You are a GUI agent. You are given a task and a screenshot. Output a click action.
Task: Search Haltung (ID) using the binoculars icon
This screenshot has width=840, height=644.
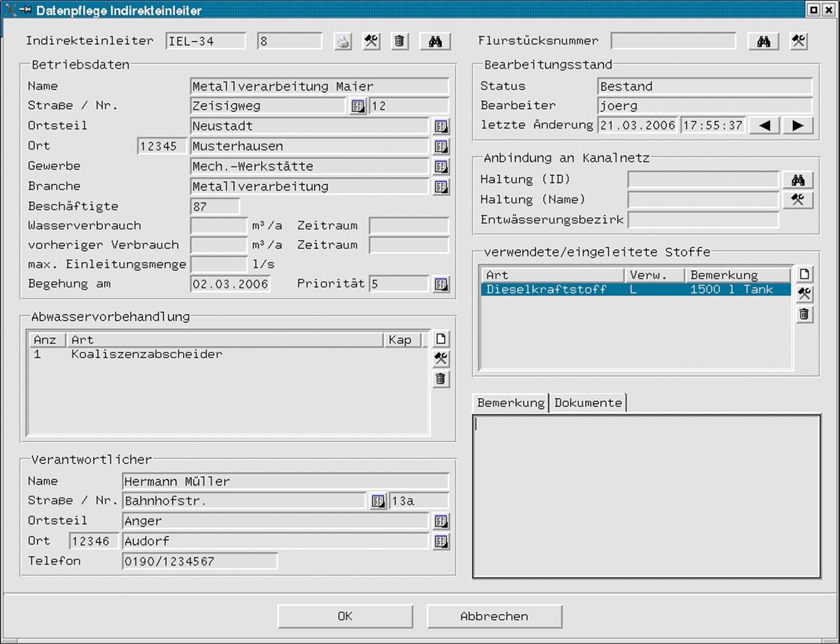tap(798, 180)
